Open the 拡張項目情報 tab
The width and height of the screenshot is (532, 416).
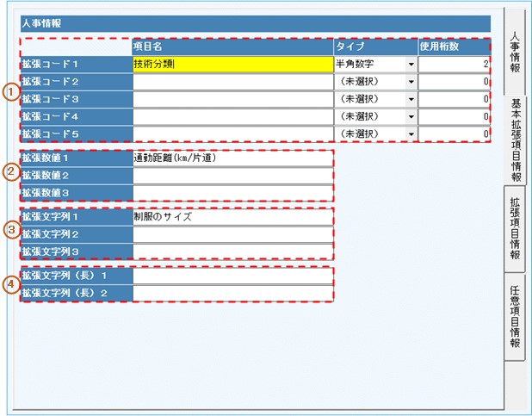click(x=515, y=228)
